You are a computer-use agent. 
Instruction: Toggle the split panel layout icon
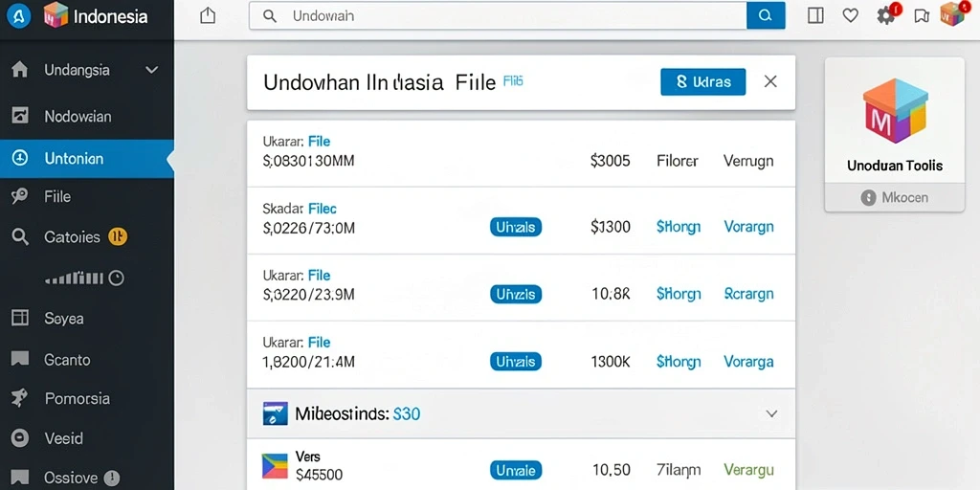[815, 15]
